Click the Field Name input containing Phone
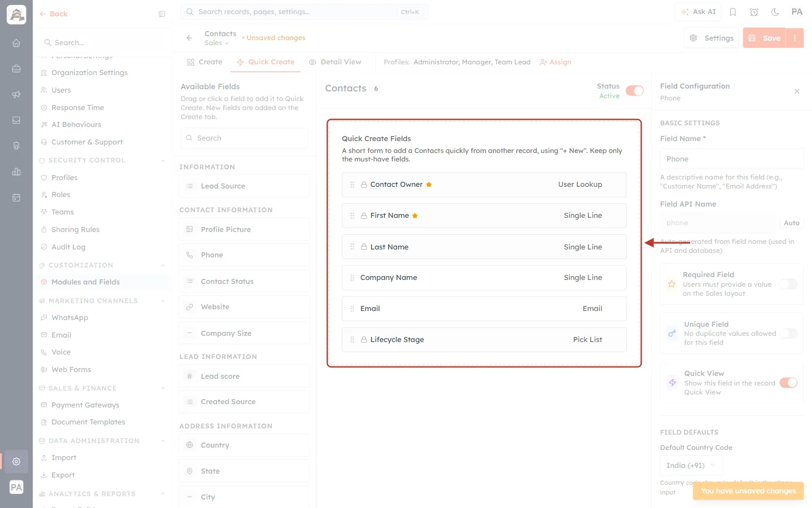Screen dimensions: 812x508 tap(732, 159)
